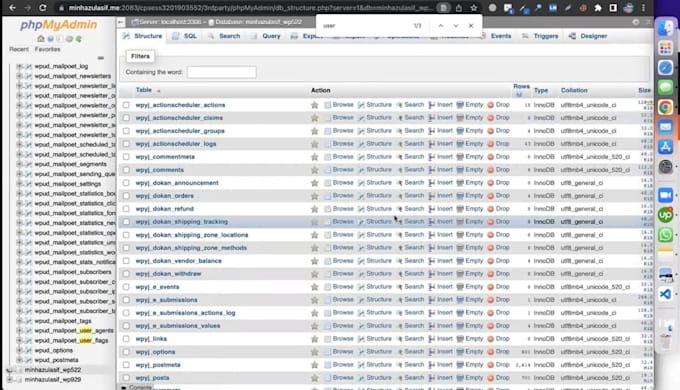The height and width of the screenshot is (390, 680).
Task: Collapse the navigation panel arrow
Action: (121, 22)
